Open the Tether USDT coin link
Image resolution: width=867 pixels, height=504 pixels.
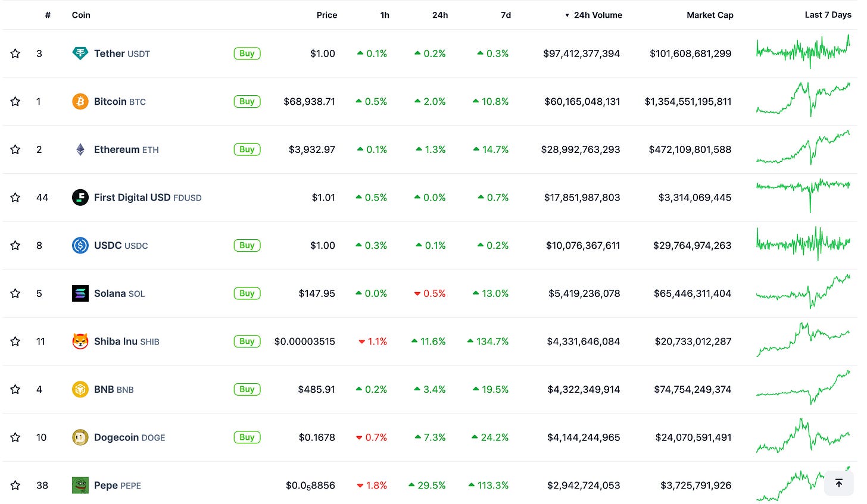pos(122,54)
